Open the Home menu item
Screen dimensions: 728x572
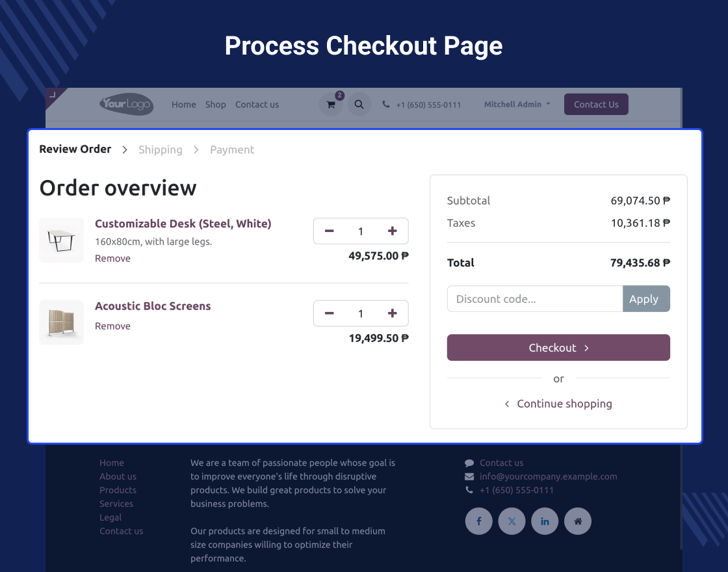(183, 105)
